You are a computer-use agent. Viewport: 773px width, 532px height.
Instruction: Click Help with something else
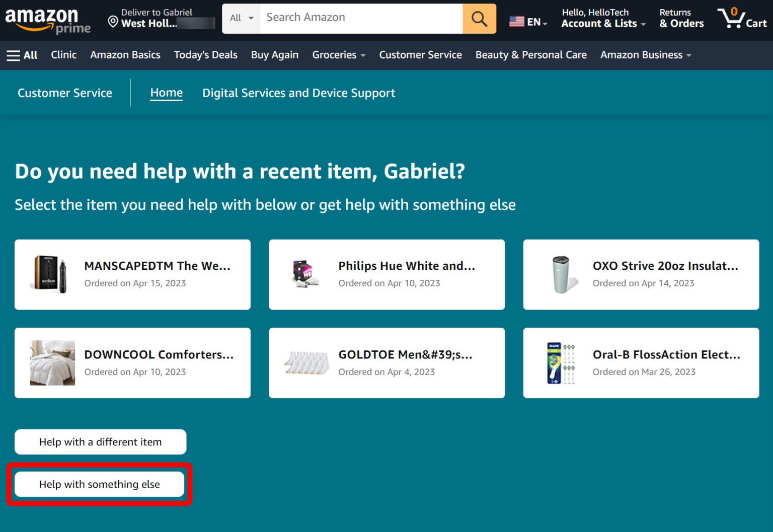click(x=99, y=484)
